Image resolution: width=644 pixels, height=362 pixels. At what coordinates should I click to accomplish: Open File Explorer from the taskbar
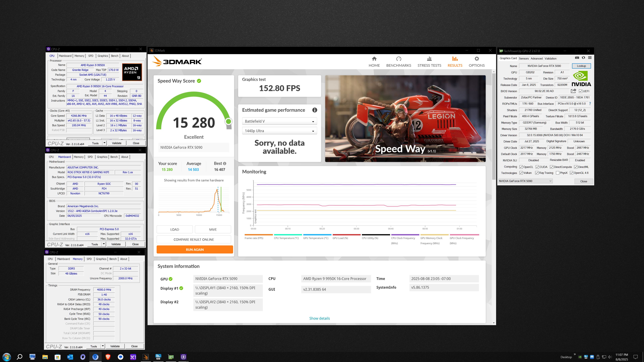[x=45, y=357]
